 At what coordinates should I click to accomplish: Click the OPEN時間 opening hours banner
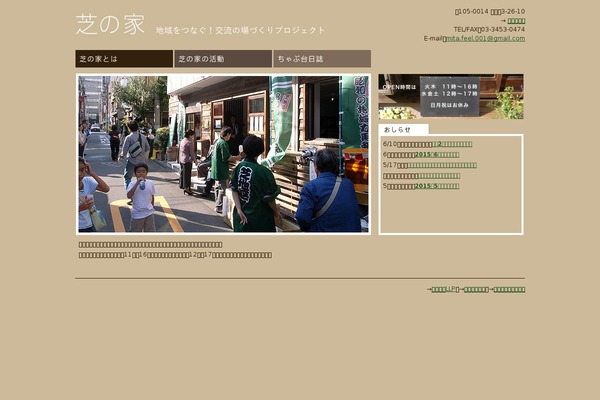click(451, 96)
